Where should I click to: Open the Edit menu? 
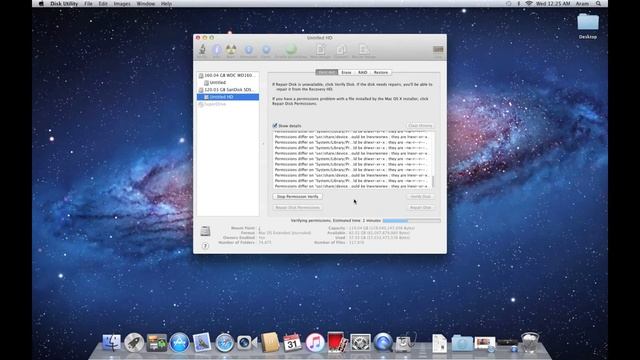[103, 4]
